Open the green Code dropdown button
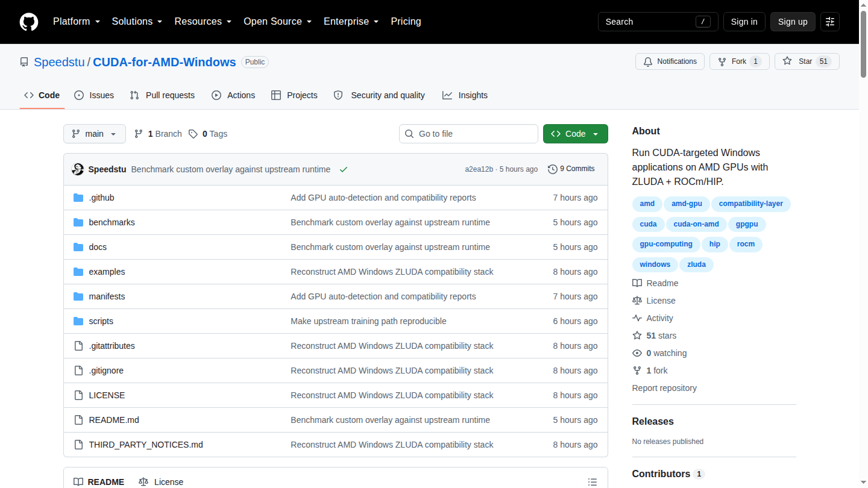The height and width of the screenshot is (488, 868). point(576,134)
